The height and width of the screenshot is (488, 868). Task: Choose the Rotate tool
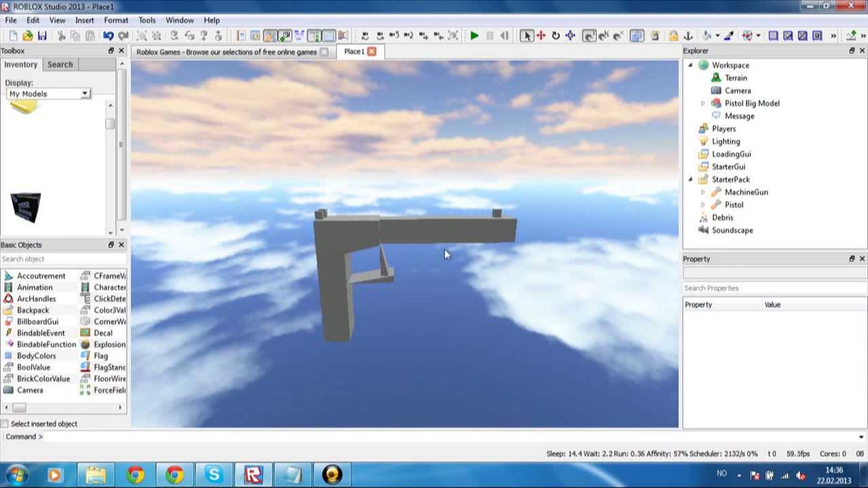(x=556, y=36)
